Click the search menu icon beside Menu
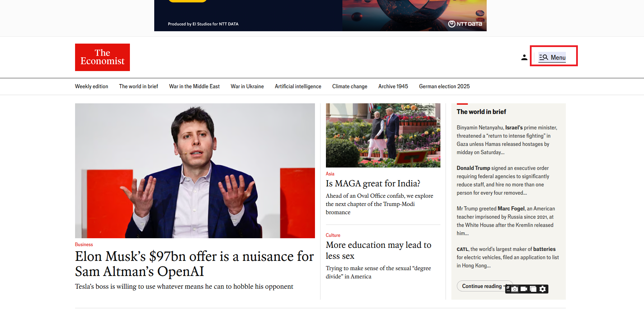Image resolution: width=644 pixels, height=311 pixels. click(x=544, y=57)
